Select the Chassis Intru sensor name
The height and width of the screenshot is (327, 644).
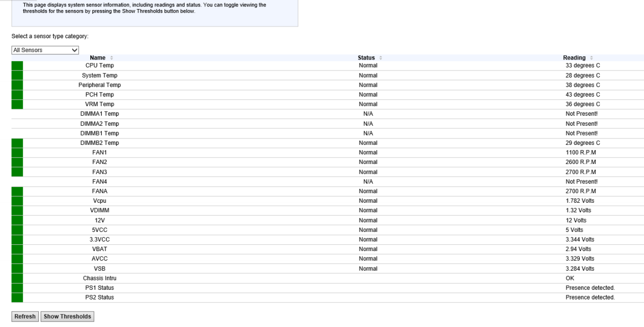pos(100,278)
